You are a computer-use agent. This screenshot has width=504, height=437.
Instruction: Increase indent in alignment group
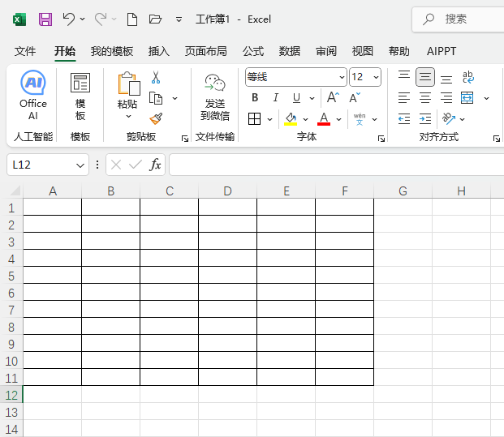click(x=425, y=119)
